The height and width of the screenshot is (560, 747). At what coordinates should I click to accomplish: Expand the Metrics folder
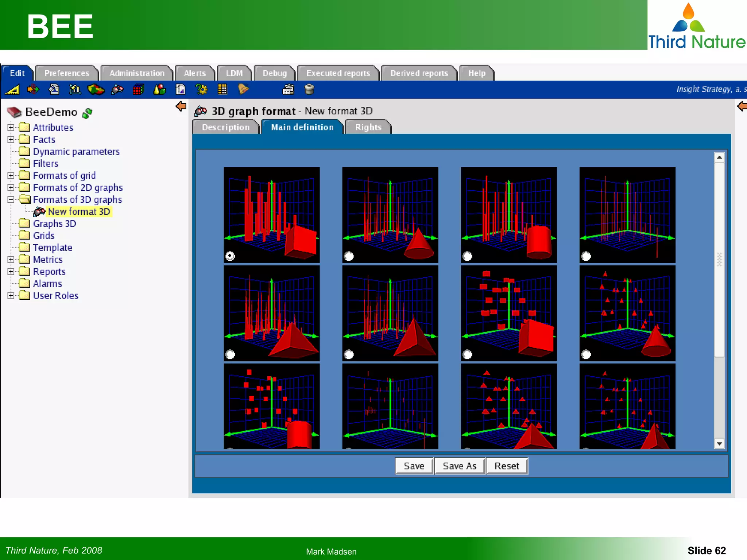click(11, 260)
